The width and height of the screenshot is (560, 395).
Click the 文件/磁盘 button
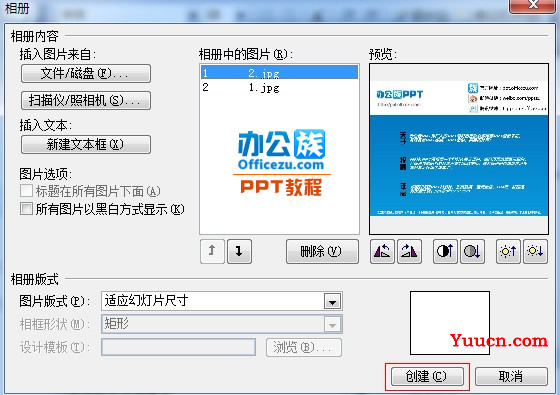tap(86, 74)
